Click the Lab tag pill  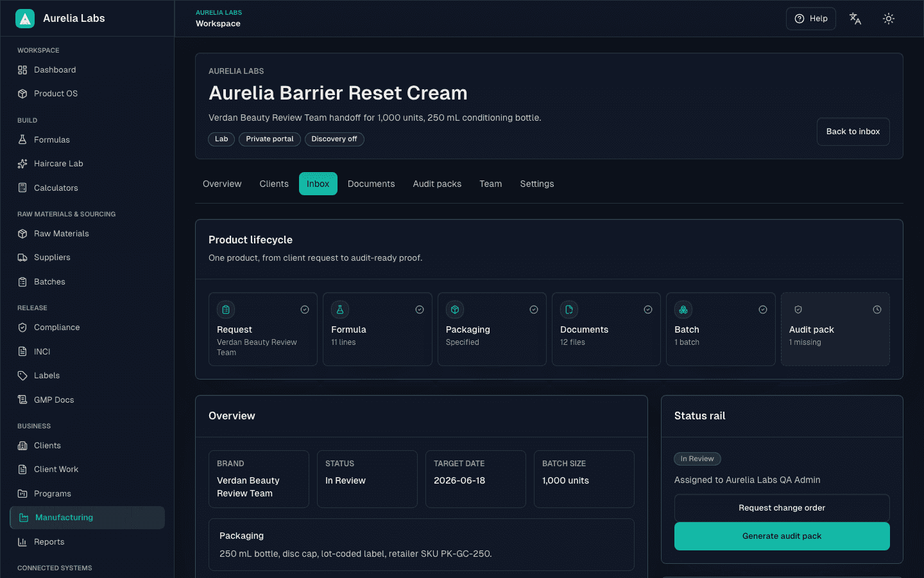pyautogui.click(x=221, y=139)
